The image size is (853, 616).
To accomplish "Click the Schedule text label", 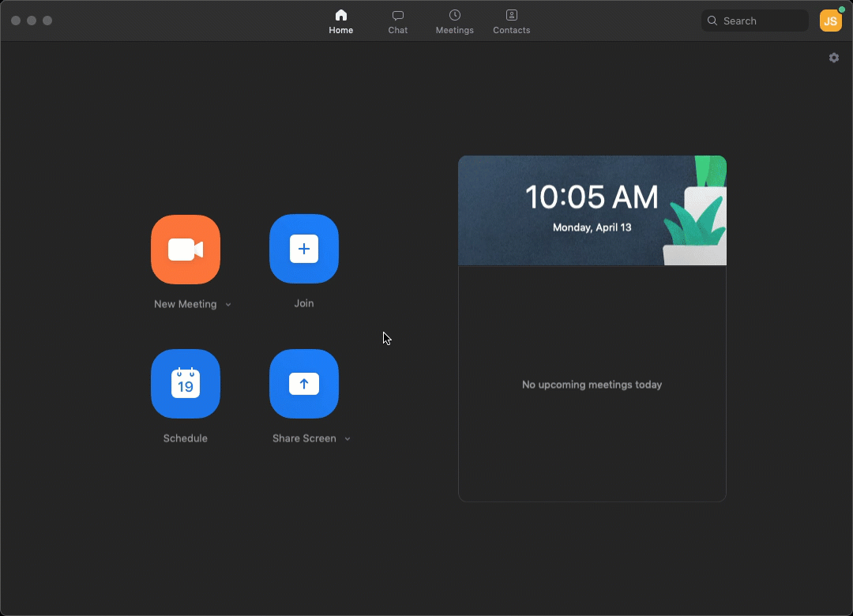I will tap(186, 438).
